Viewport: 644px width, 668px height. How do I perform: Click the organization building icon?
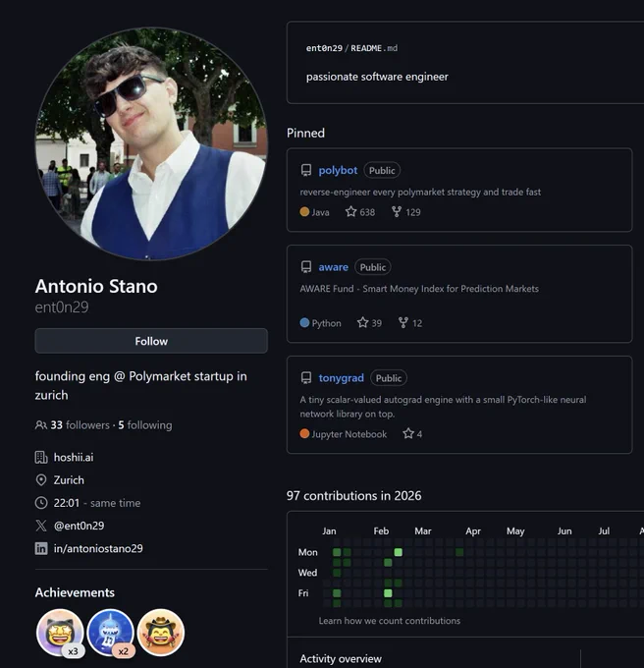[41, 457]
